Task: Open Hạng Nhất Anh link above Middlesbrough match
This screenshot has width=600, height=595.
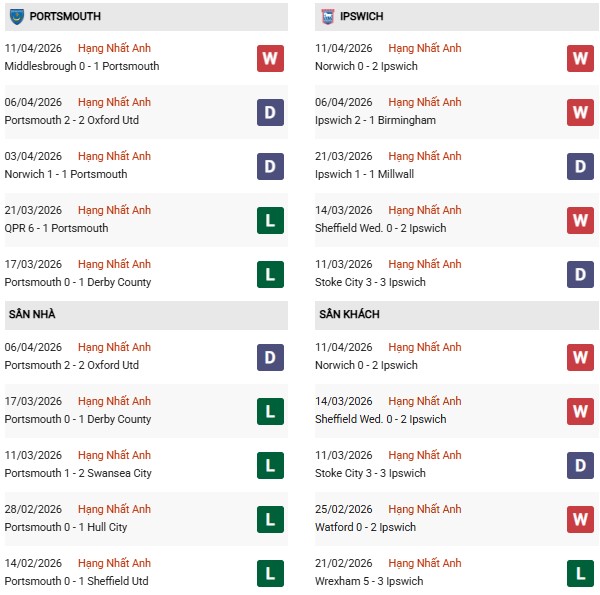Action: pos(114,48)
